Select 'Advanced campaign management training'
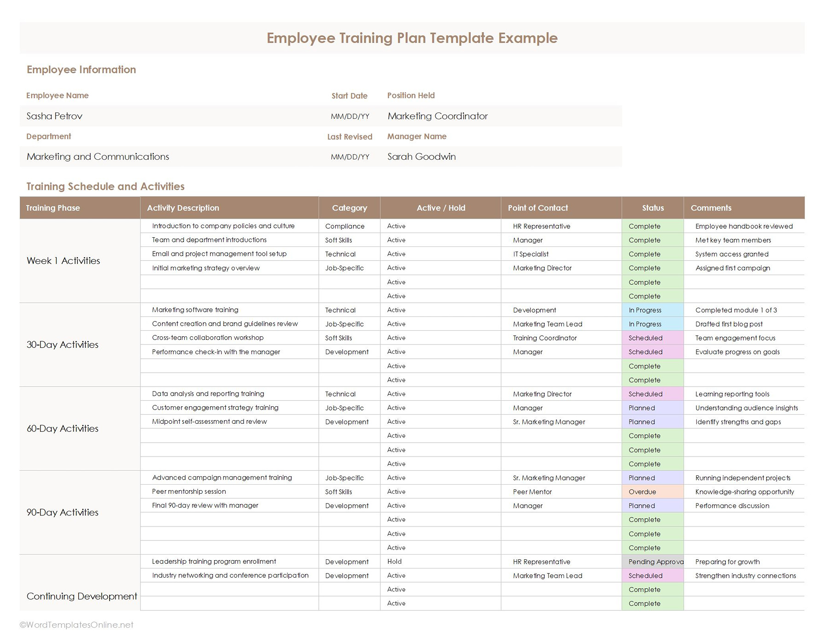 [222, 478]
